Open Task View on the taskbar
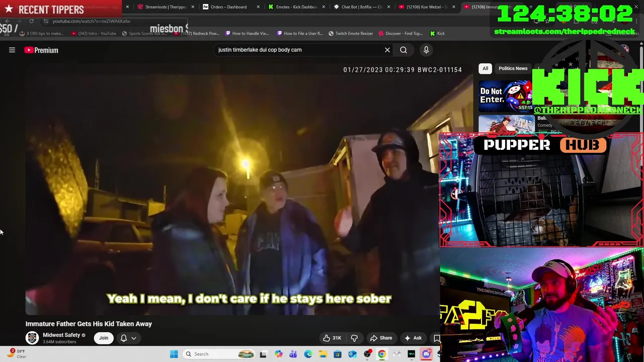 [263, 354]
